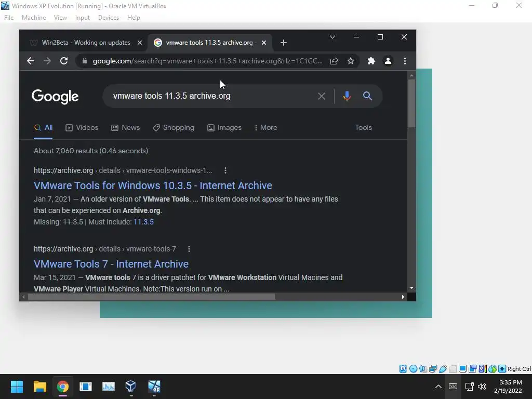Go to Google homepage via logo
Screen dimensions: 532x399
(55, 97)
